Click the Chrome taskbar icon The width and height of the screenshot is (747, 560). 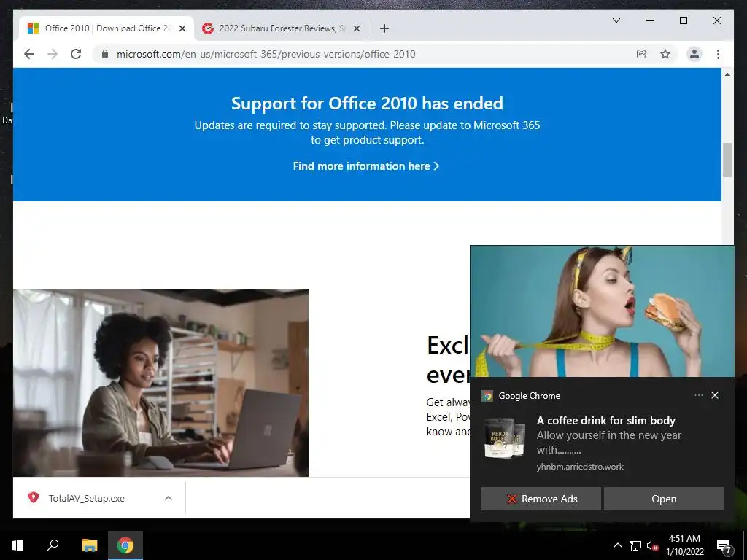point(125,545)
